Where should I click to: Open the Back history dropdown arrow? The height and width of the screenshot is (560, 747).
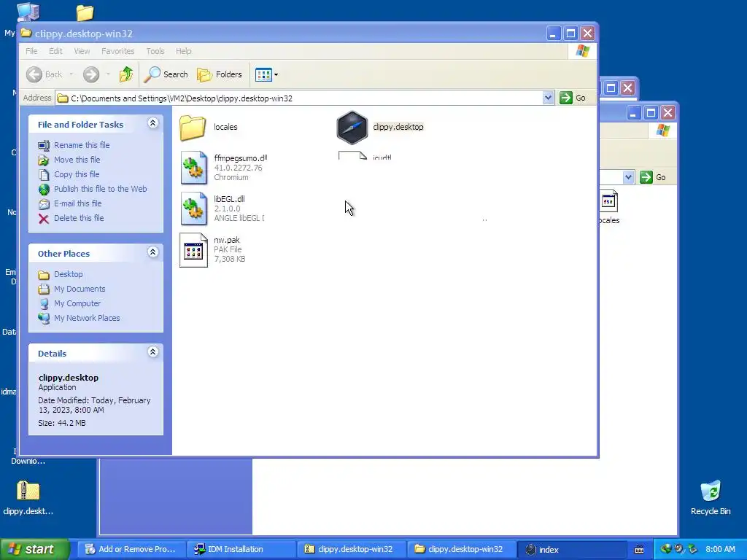(71, 74)
